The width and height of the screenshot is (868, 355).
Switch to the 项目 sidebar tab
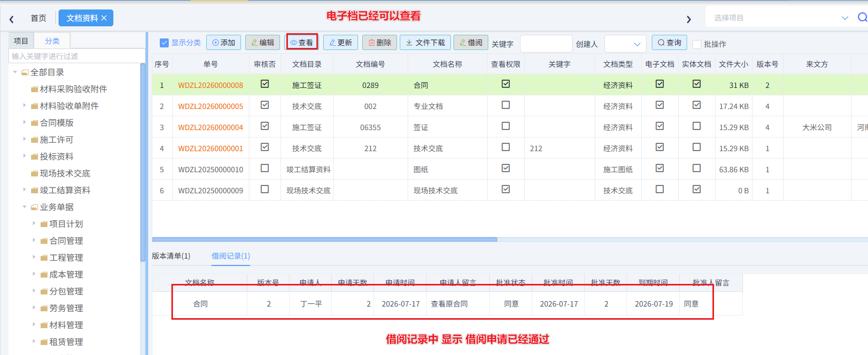click(x=21, y=41)
